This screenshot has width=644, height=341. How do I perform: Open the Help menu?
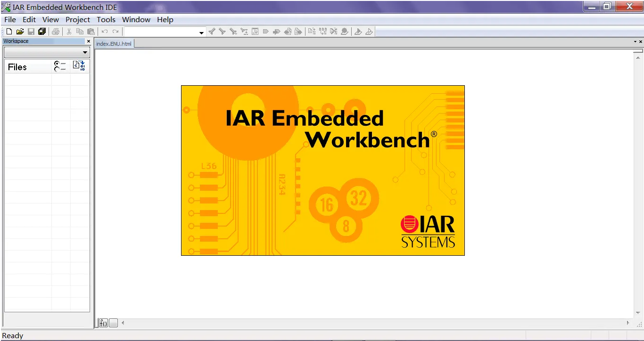(165, 19)
